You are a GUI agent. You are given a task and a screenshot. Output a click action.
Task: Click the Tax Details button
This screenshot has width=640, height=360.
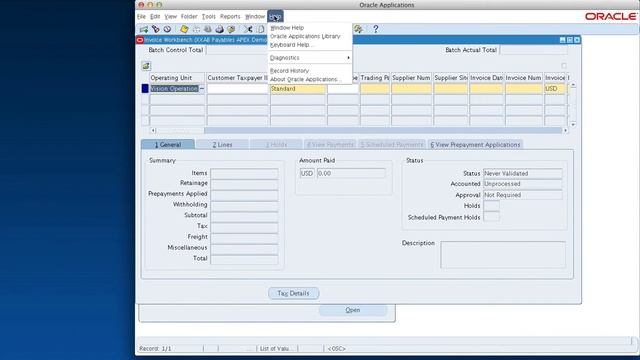(x=293, y=293)
